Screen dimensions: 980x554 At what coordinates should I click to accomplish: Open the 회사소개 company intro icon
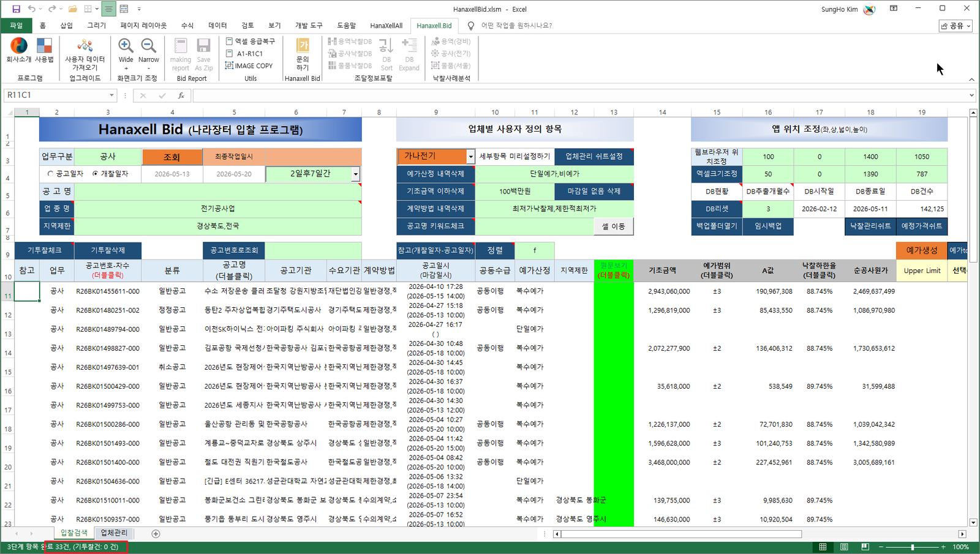[18, 50]
